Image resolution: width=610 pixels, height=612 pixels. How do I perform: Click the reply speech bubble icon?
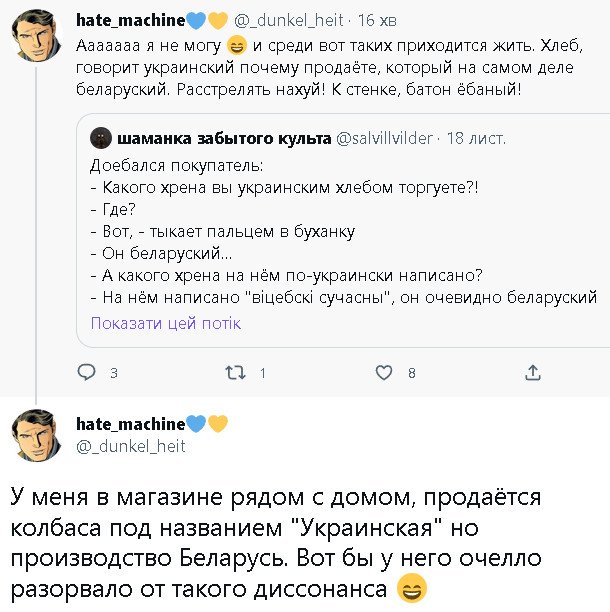pyautogui.click(x=87, y=373)
